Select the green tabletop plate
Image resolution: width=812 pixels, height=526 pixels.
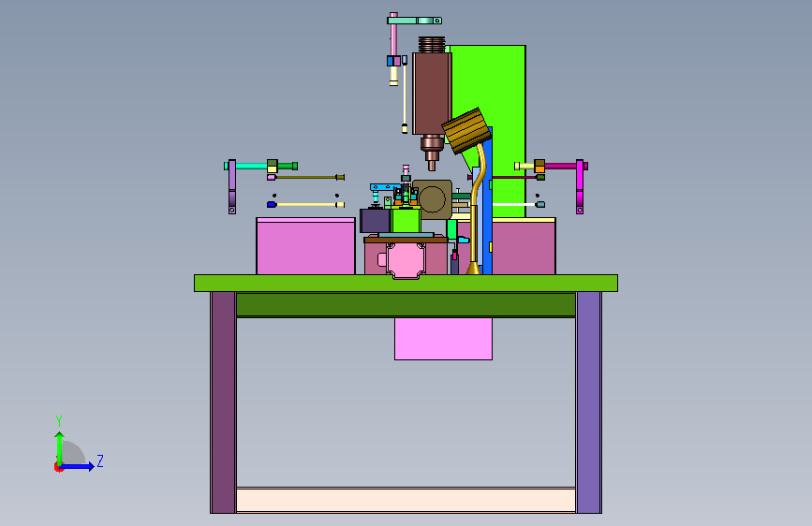click(x=406, y=284)
